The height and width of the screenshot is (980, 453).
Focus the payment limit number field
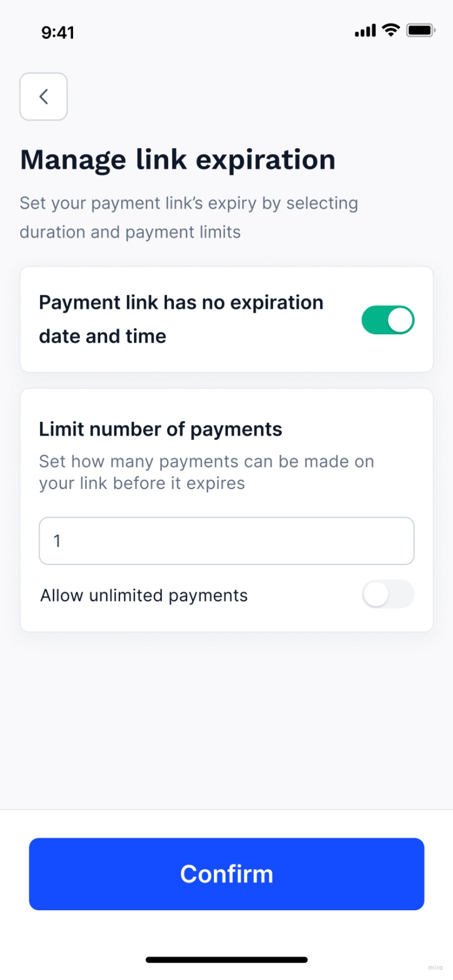coord(226,541)
